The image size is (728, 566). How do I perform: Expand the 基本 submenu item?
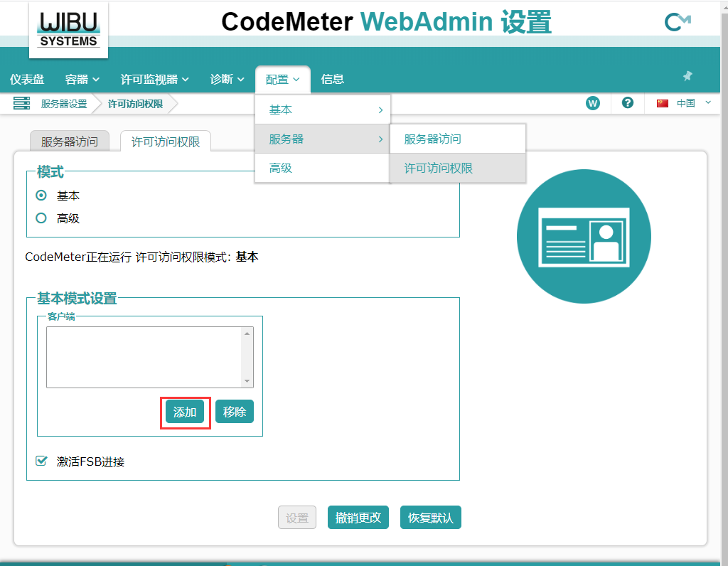click(323, 110)
